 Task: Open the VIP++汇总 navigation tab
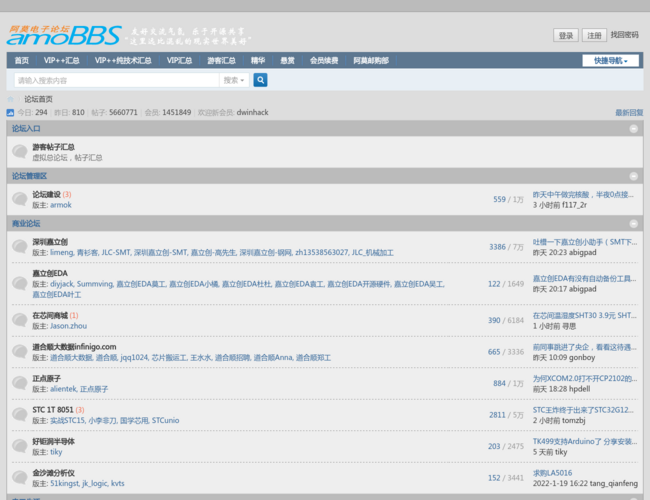[61, 60]
